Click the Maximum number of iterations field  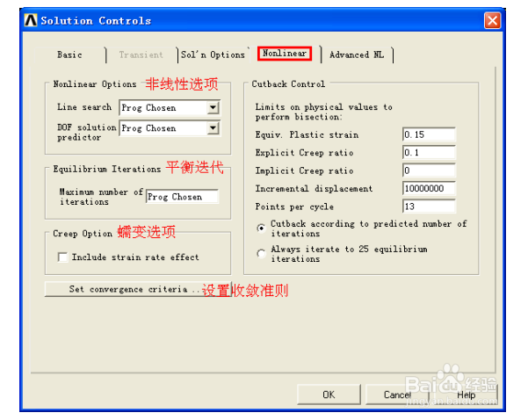pos(182,197)
